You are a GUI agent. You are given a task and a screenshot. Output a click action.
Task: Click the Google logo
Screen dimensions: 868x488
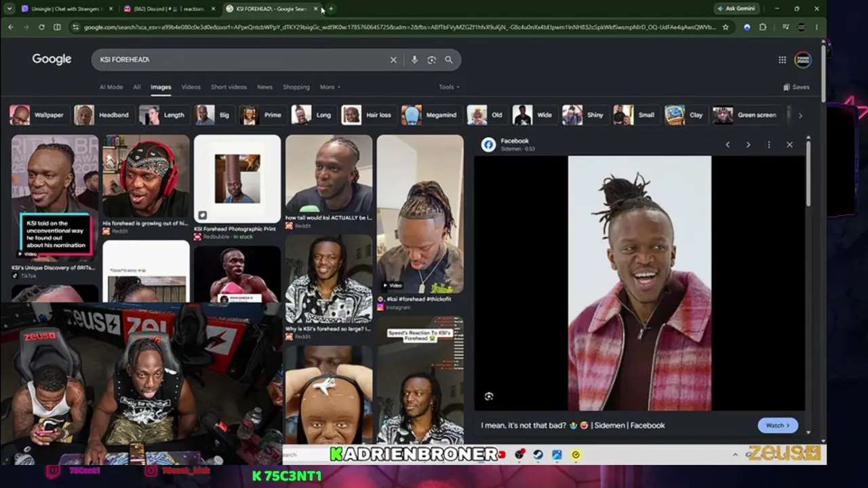tap(52, 60)
